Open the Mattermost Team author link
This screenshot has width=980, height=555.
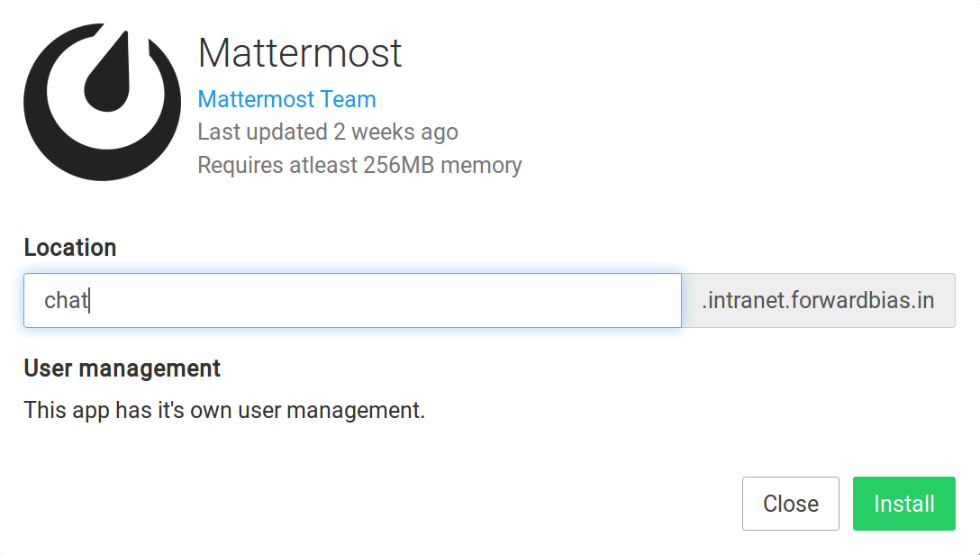pos(286,99)
